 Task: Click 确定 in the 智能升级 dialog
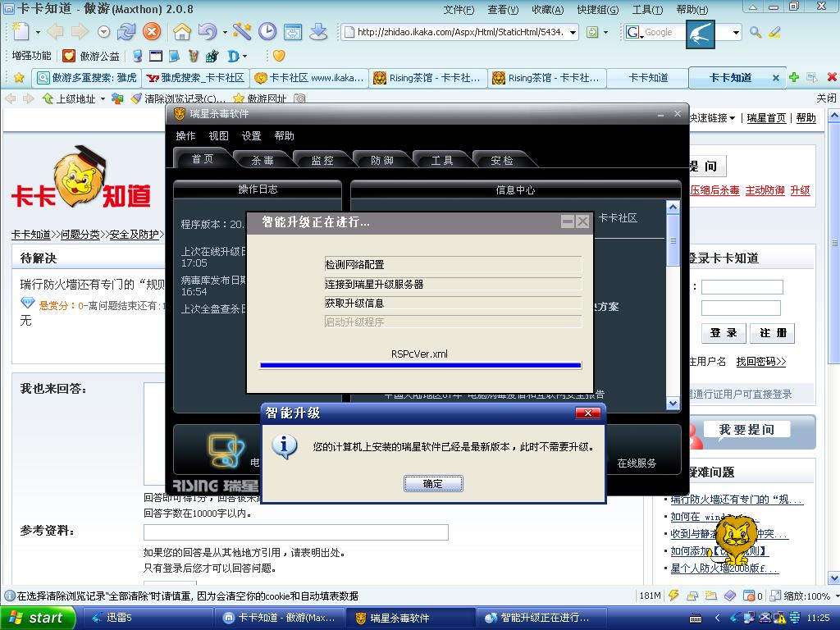click(x=433, y=484)
